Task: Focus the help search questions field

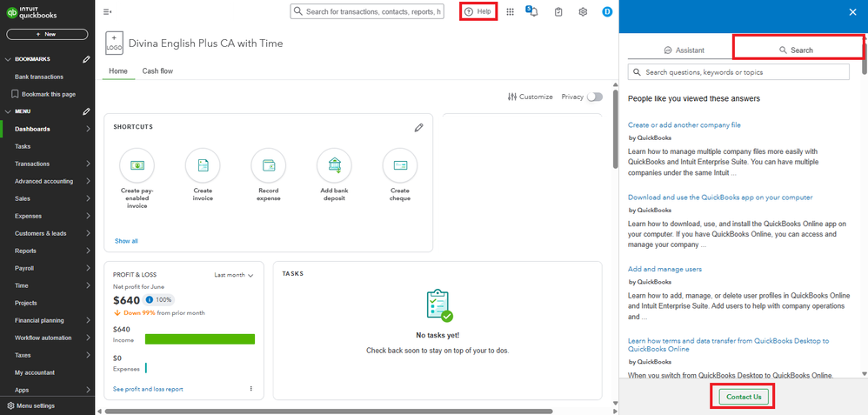Action: 738,72
